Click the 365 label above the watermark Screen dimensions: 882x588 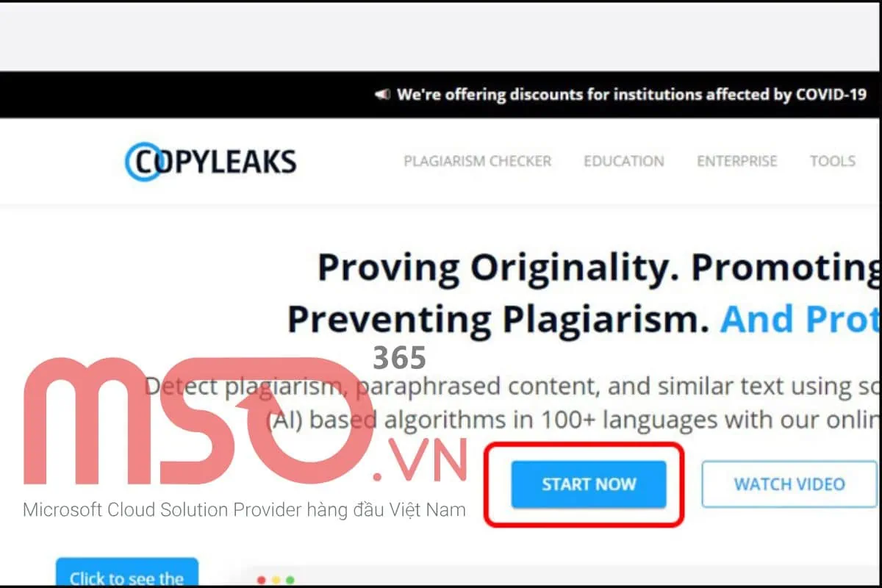(399, 358)
